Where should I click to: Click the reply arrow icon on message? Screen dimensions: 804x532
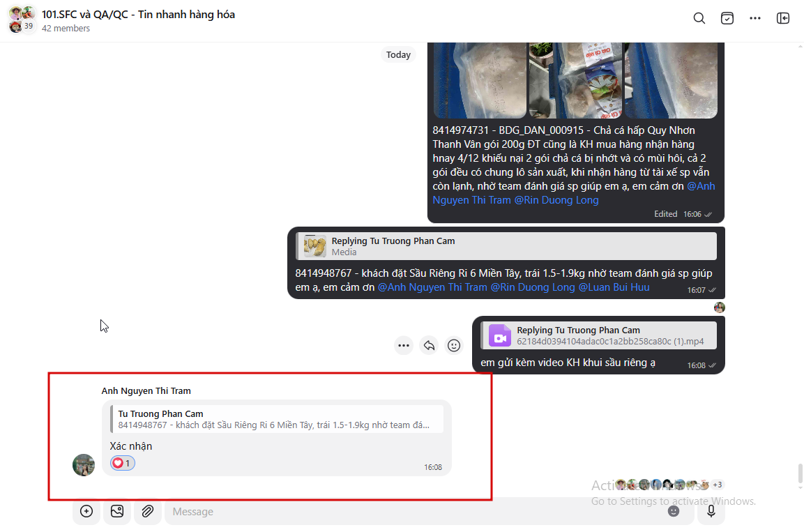[x=429, y=345]
